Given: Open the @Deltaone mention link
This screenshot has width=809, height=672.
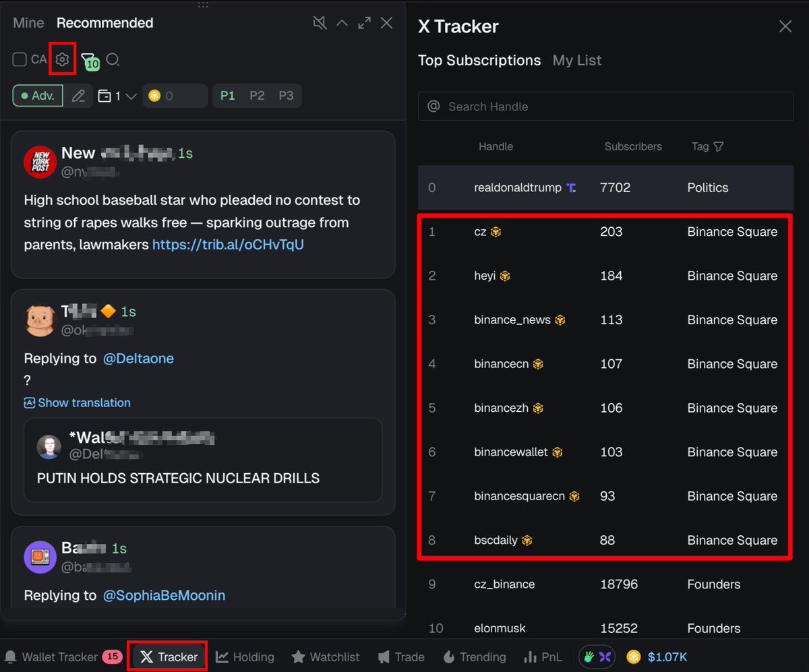Looking at the screenshot, I should [x=138, y=359].
